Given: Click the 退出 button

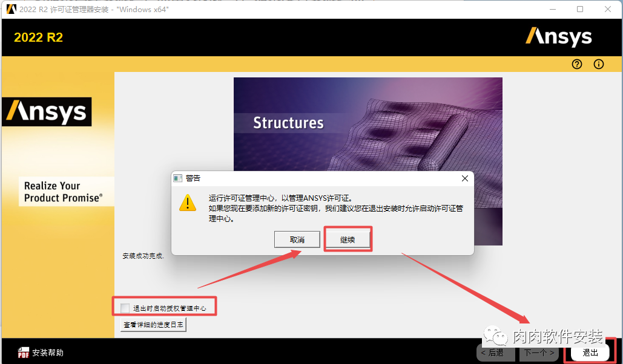Looking at the screenshot, I should coord(590,353).
